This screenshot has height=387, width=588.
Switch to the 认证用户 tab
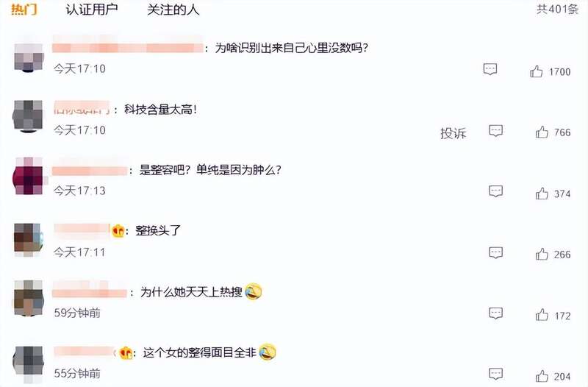(91, 9)
